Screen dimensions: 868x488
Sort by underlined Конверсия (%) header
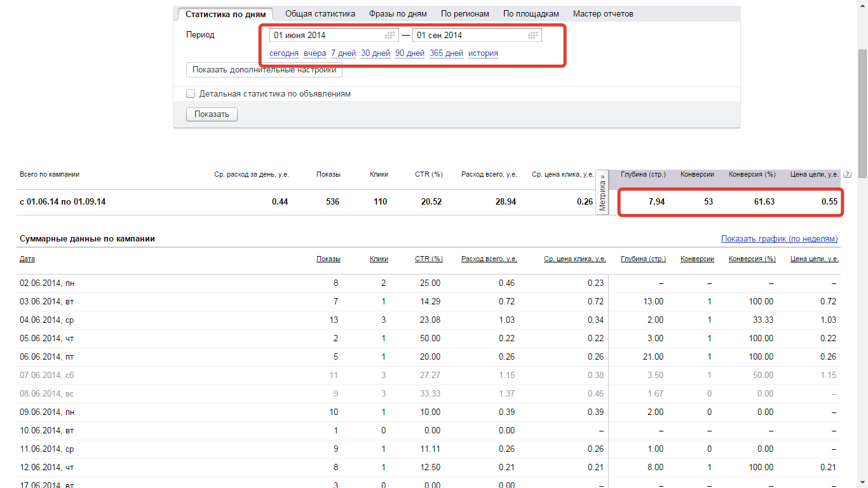[x=752, y=259]
